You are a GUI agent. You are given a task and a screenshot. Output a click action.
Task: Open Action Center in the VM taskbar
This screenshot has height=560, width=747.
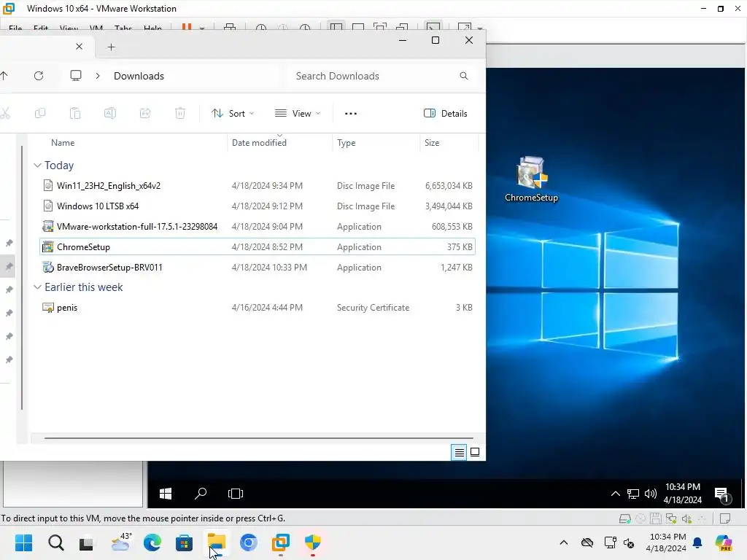click(721, 495)
